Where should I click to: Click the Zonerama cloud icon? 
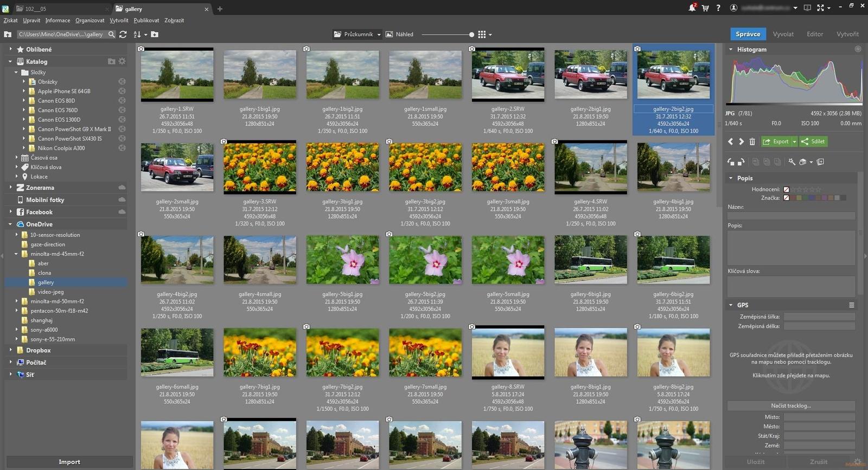[122, 187]
